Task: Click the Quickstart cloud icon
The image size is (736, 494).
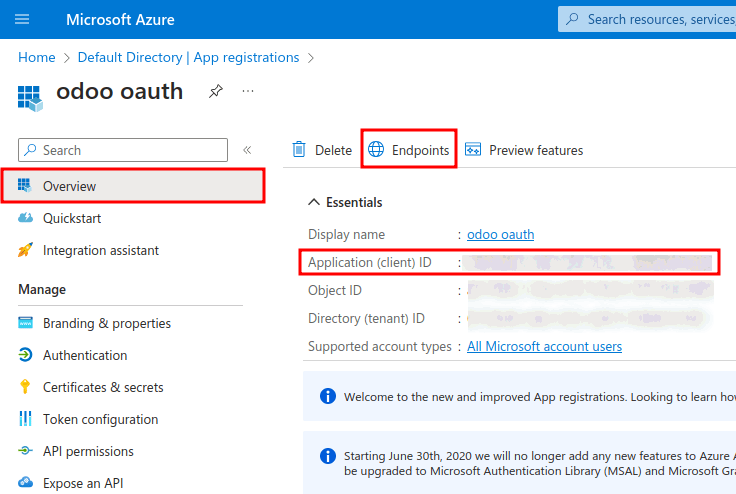Action: (25, 218)
